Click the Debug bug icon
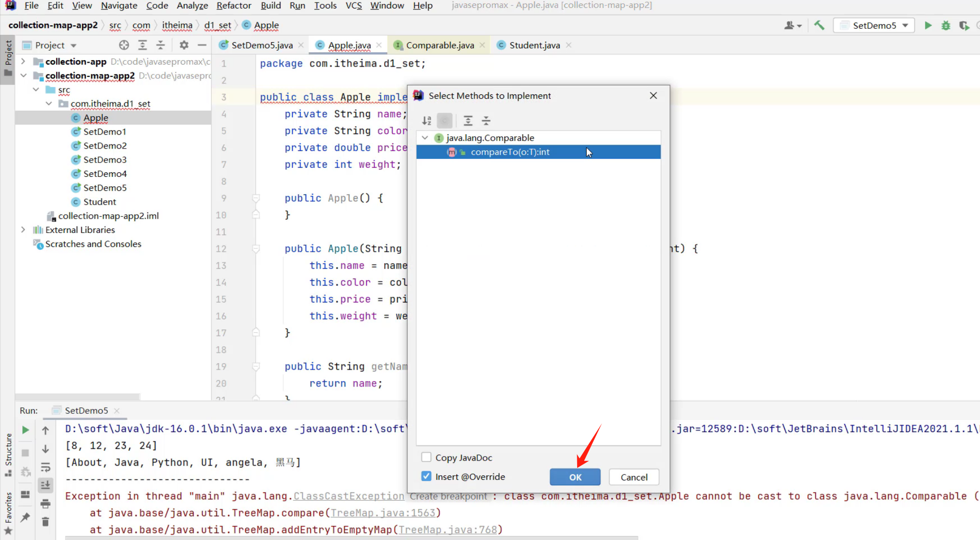Image resolution: width=980 pixels, height=540 pixels. pyautogui.click(x=946, y=25)
